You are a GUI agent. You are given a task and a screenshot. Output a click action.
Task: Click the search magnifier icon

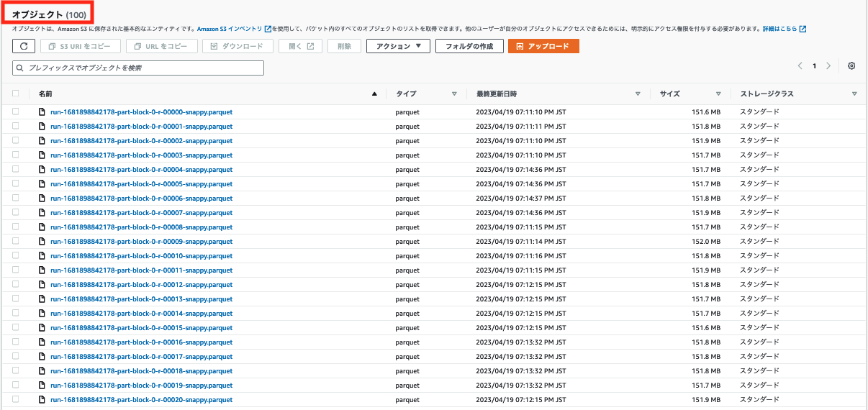20,68
